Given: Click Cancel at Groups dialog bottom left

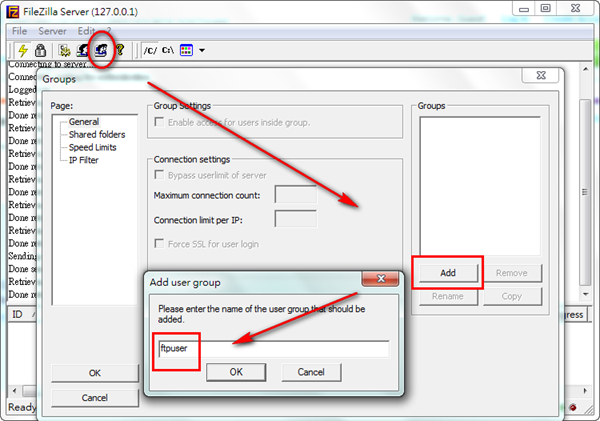Looking at the screenshot, I should [x=95, y=398].
